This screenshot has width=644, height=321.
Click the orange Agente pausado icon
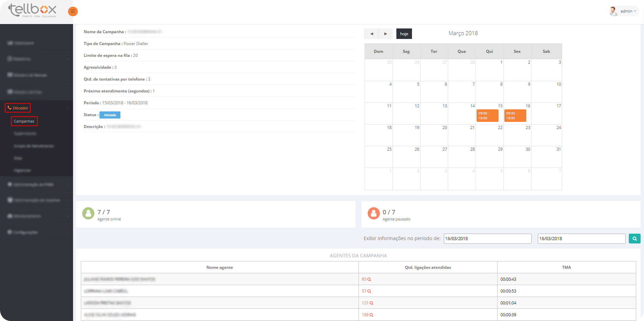374,213
